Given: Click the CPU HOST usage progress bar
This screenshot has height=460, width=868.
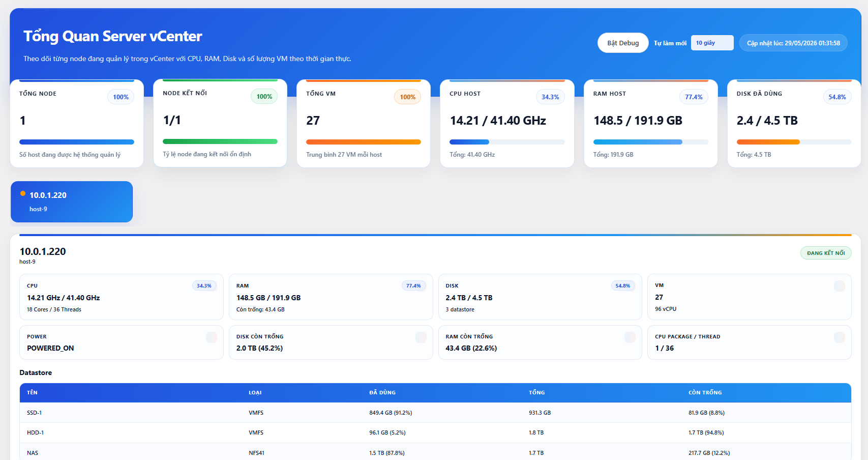Looking at the screenshot, I should point(507,142).
